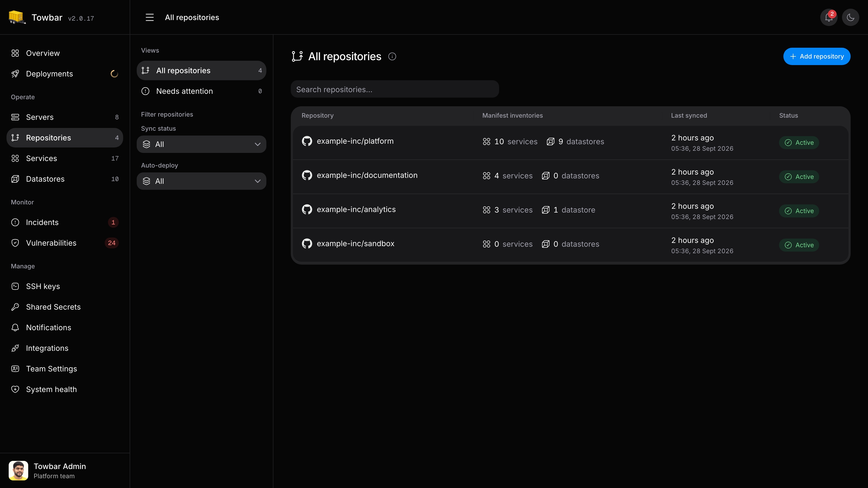Go to Overview in sidebar
The image size is (868, 488).
point(65,53)
